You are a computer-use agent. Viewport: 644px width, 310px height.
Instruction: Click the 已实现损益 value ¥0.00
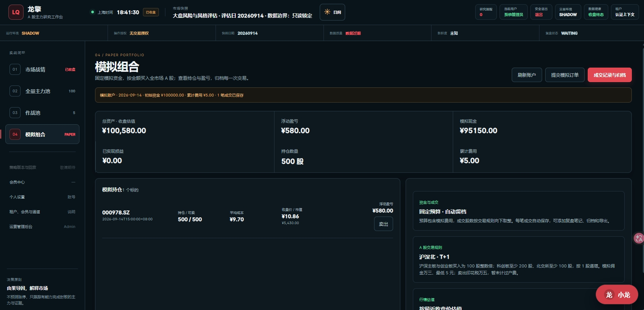point(112,161)
